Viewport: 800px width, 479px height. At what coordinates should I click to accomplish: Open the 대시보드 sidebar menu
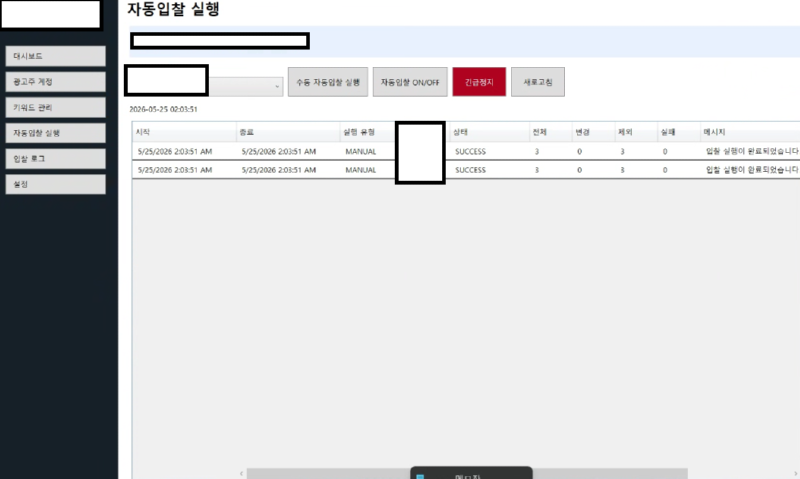[56, 56]
